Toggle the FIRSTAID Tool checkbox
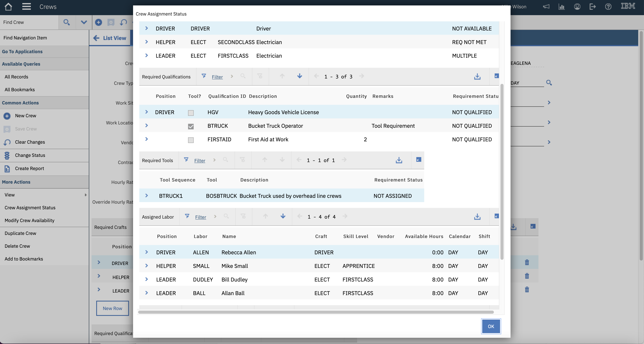644x344 pixels. coord(191,140)
